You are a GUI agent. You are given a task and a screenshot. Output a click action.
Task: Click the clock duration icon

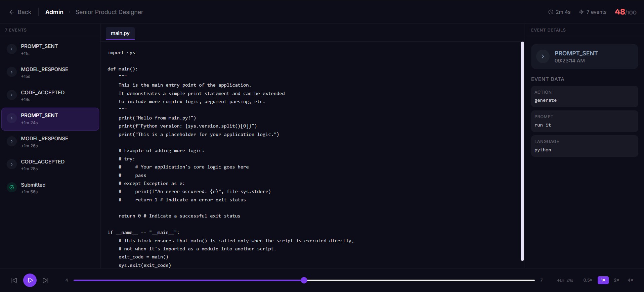coord(551,12)
